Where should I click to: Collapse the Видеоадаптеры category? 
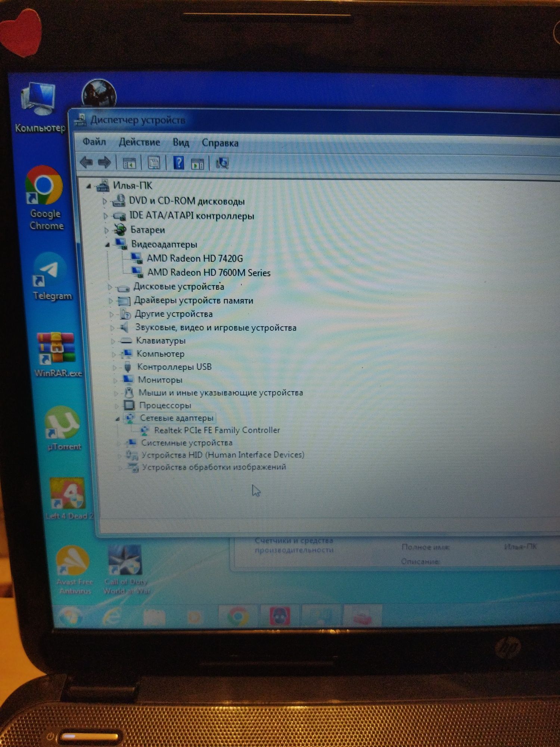107,245
